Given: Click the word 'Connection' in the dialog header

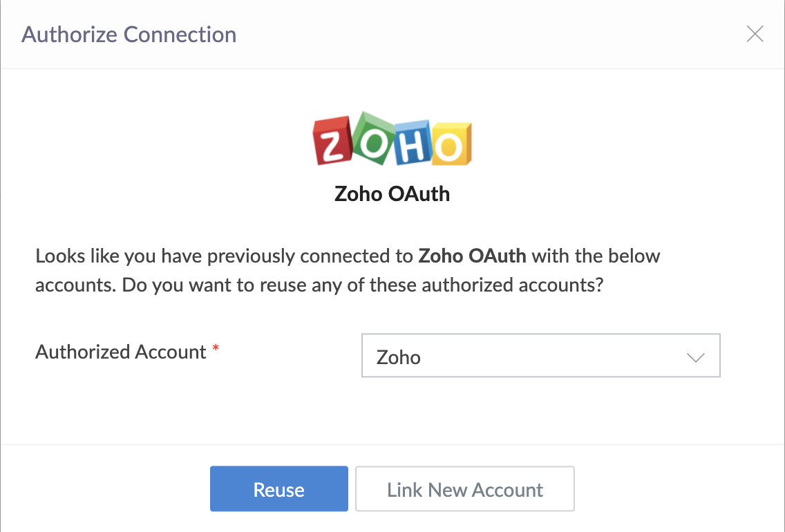Looking at the screenshot, I should 180,35.
